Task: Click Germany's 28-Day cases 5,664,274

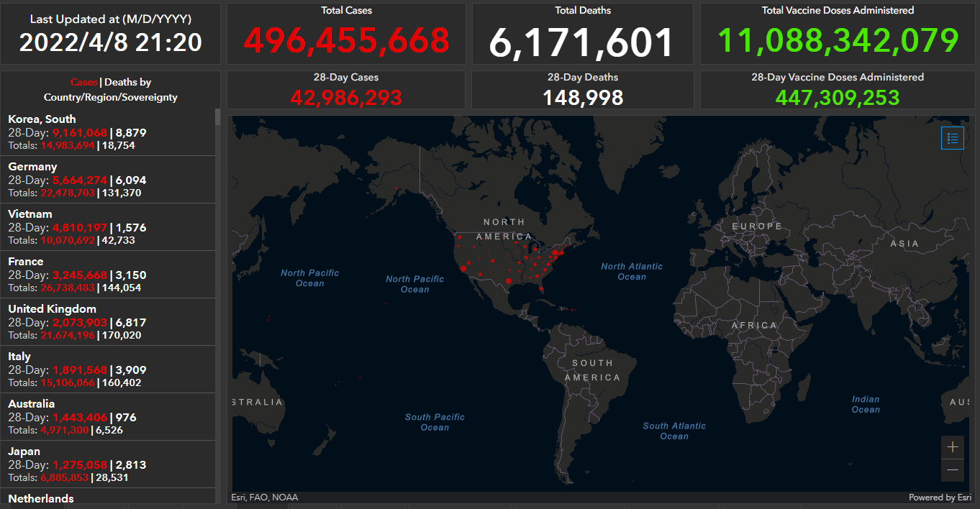Action: 79,180
